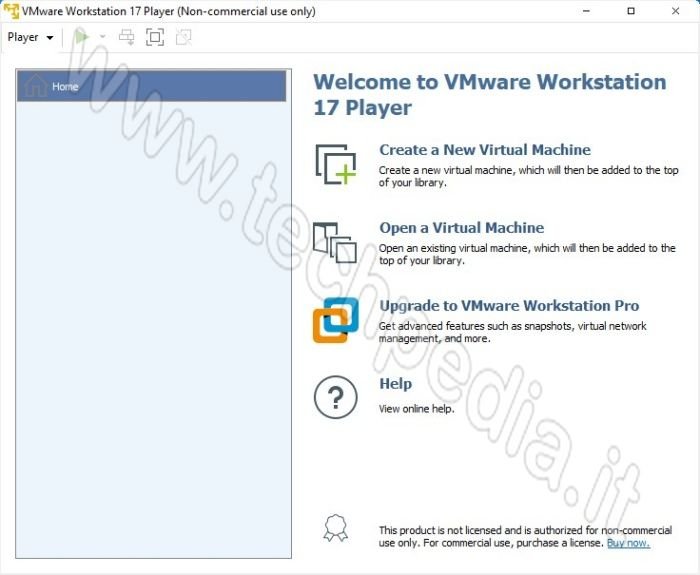Image resolution: width=700 pixels, height=575 pixels.
Task: Maximize the VMware Player window
Action: click(x=631, y=11)
